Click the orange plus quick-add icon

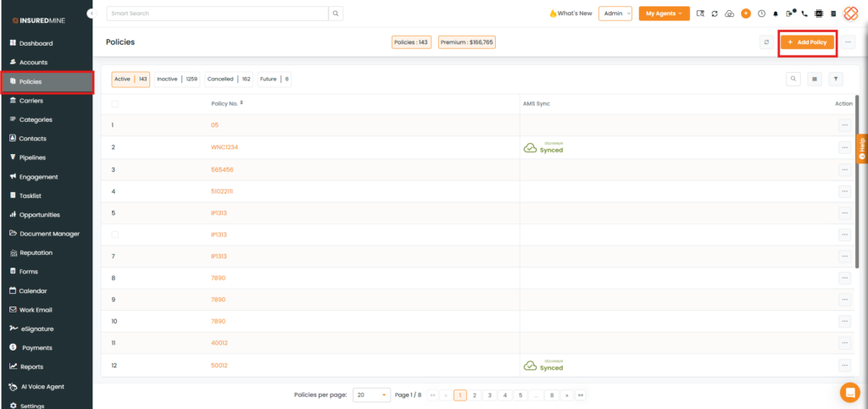pos(746,14)
